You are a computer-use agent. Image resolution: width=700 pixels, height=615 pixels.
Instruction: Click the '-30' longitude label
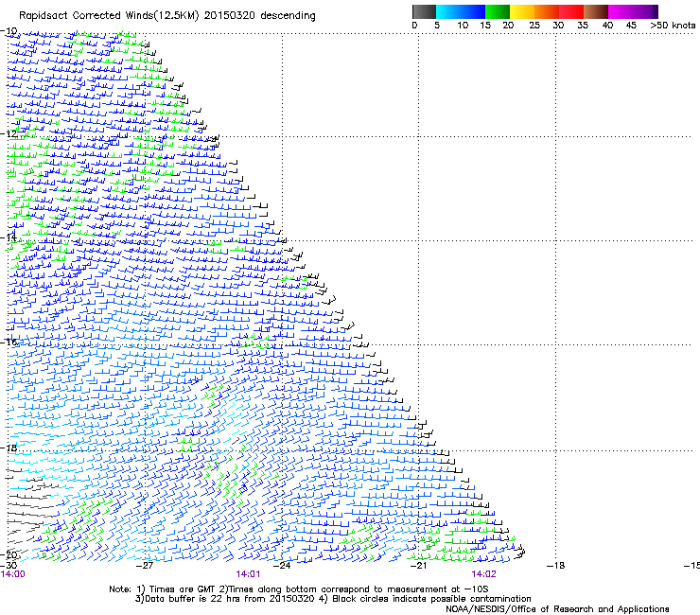point(9,566)
